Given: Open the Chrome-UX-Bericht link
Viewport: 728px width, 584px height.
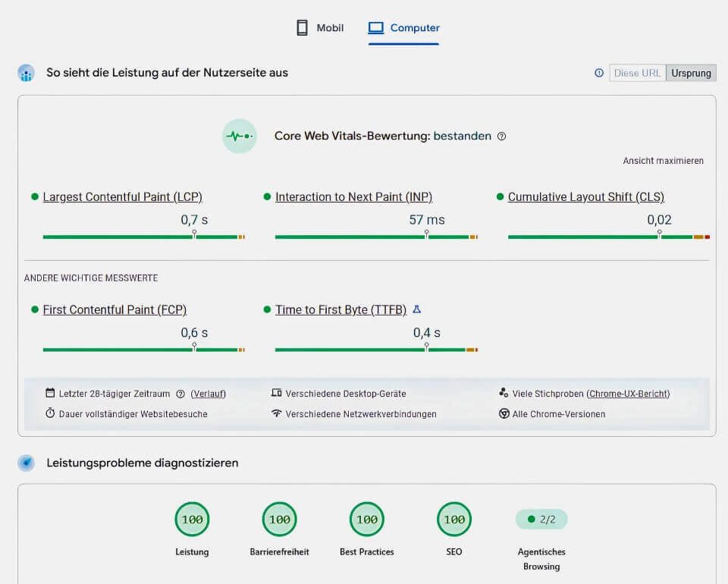Looking at the screenshot, I should 629,394.
